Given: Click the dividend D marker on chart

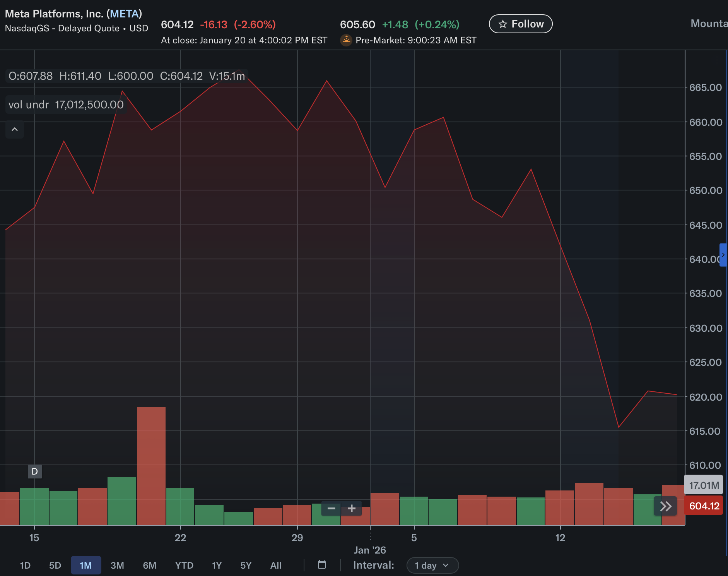Looking at the screenshot, I should click(x=35, y=471).
